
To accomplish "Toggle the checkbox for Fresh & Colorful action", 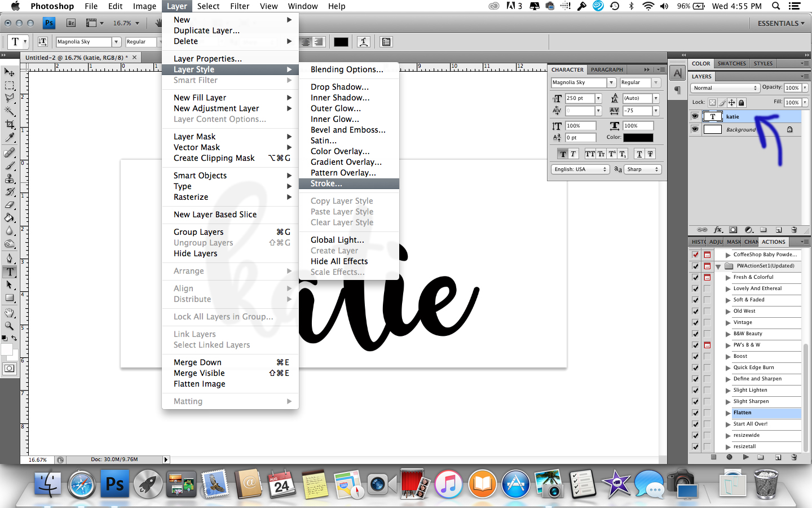I will pyautogui.click(x=695, y=277).
